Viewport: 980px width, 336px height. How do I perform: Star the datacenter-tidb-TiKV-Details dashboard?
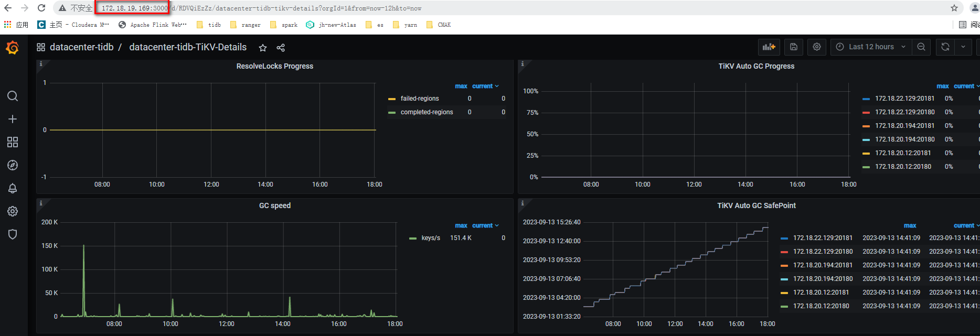pyautogui.click(x=263, y=48)
